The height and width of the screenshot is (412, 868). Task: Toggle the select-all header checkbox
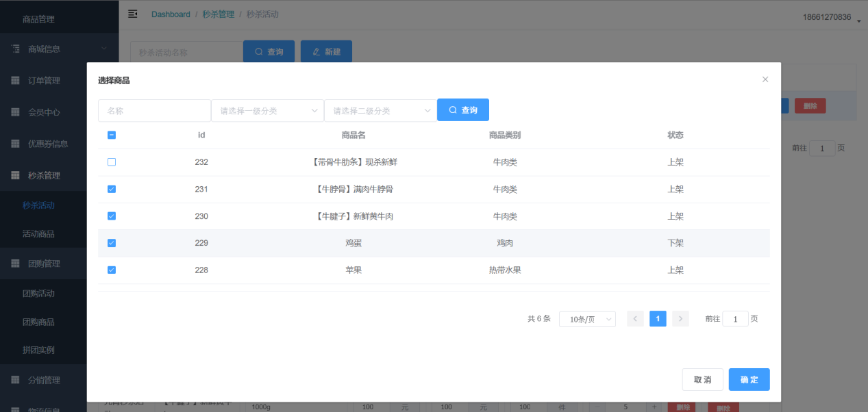(x=112, y=135)
